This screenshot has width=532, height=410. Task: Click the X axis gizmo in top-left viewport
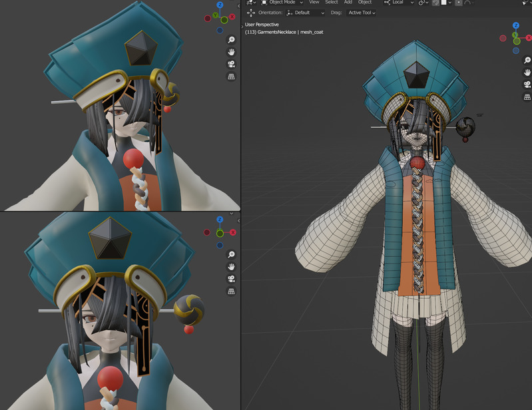tap(232, 17)
